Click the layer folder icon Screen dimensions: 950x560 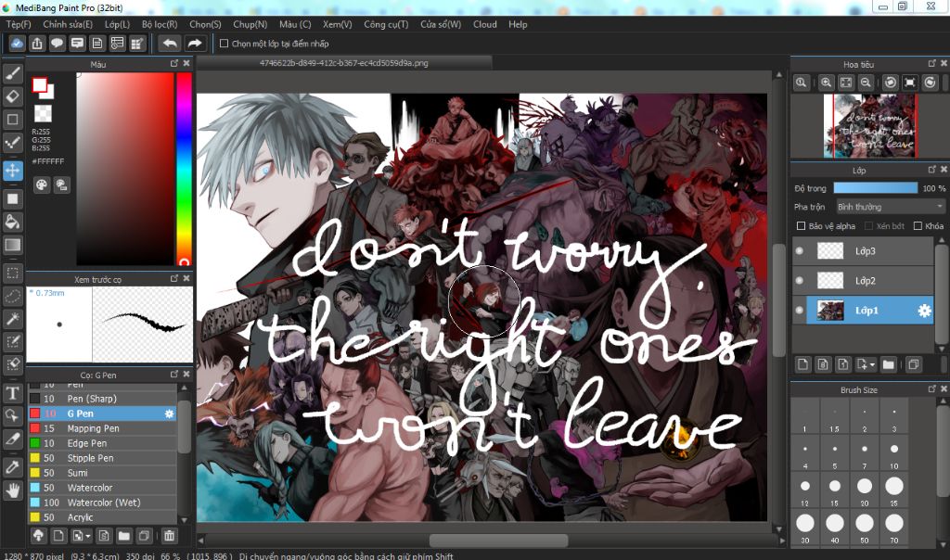click(888, 364)
